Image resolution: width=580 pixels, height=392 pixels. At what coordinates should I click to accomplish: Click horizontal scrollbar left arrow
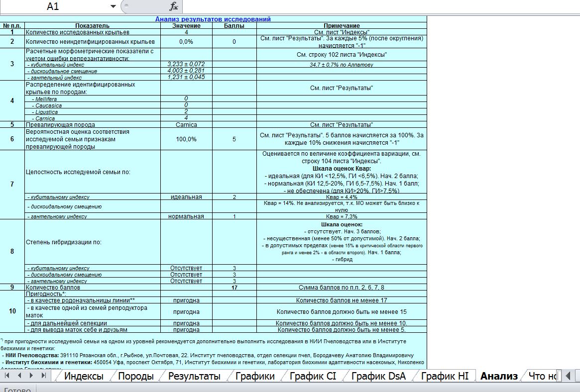click(567, 376)
